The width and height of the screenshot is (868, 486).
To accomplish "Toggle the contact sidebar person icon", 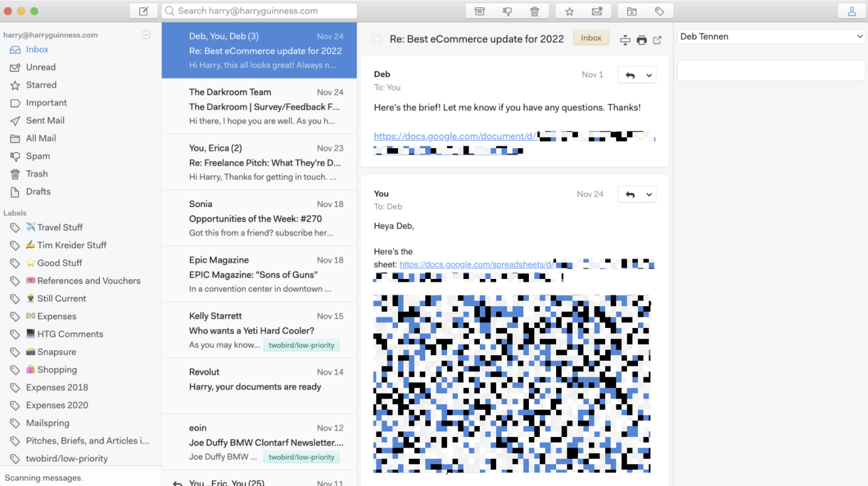I will tap(851, 11).
